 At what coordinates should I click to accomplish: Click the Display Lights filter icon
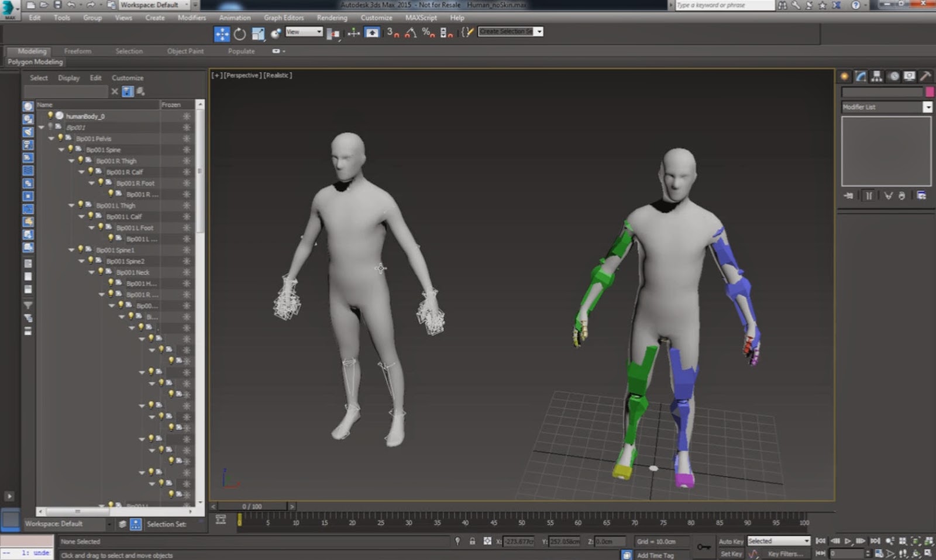(x=27, y=132)
